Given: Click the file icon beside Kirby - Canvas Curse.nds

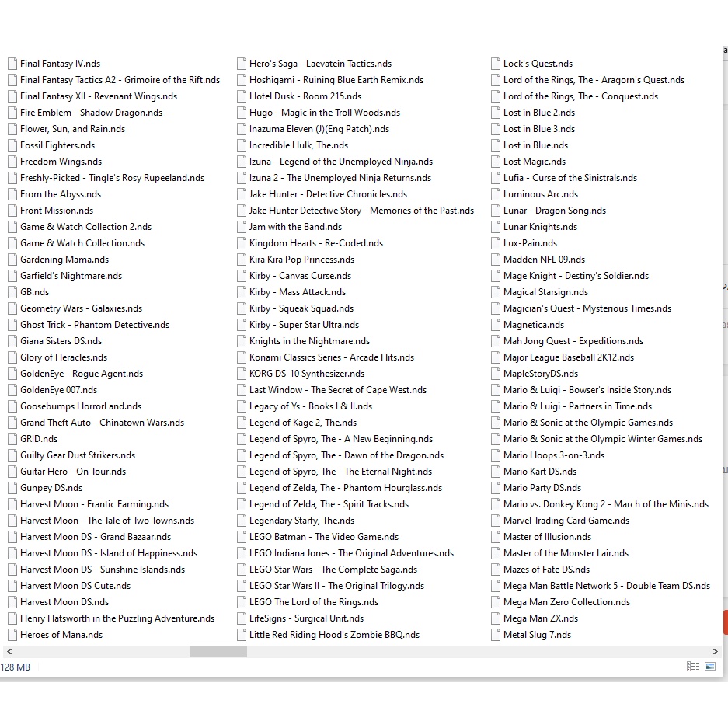Looking at the screenshot, I should tap(242, 276).
